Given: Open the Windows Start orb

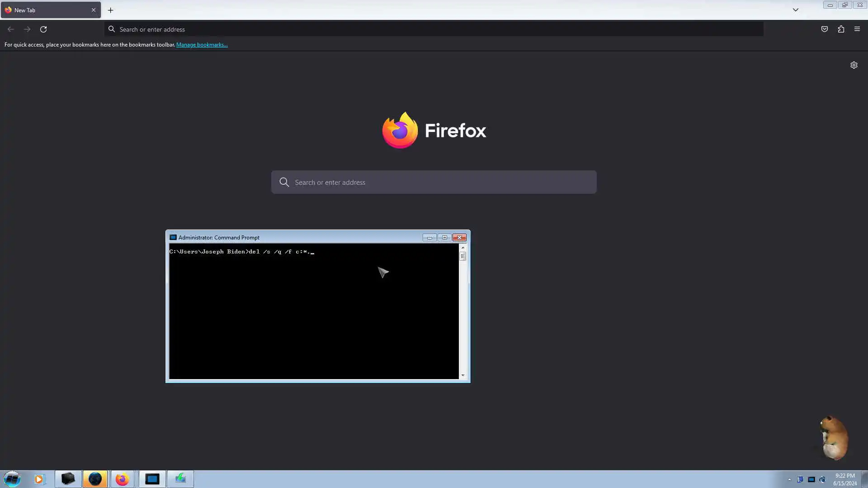Looking at the screenshot, I should coord(12,479).
